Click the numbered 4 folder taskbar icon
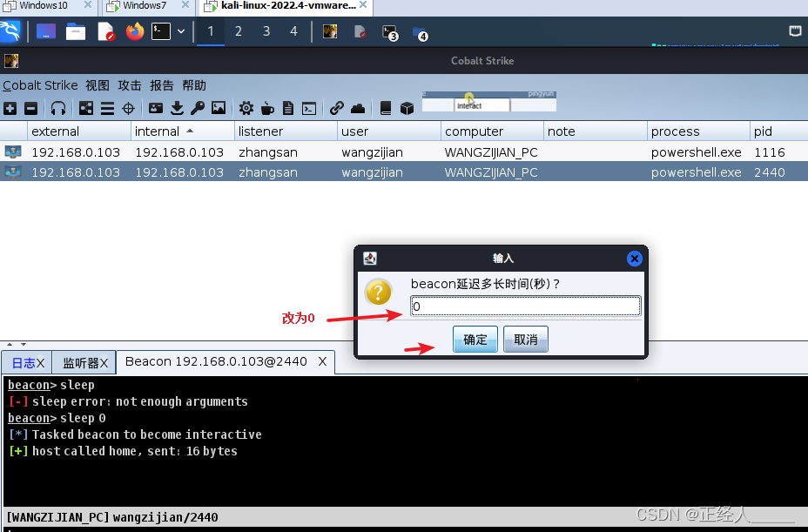 coord(420,33)
